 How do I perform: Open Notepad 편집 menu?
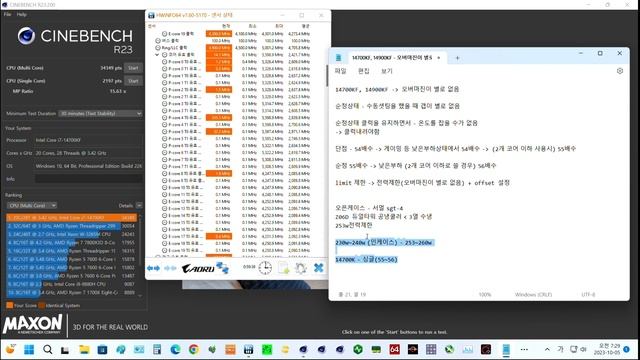pos(364,71)
